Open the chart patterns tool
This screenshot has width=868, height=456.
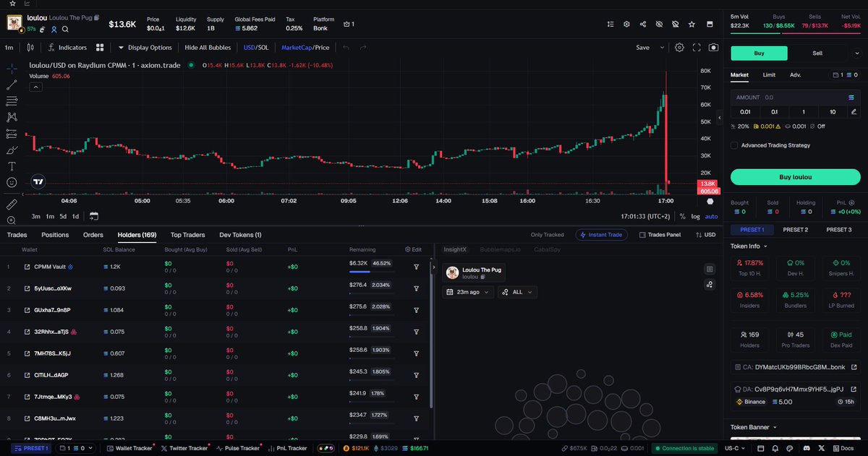click(x=12, y=117)
